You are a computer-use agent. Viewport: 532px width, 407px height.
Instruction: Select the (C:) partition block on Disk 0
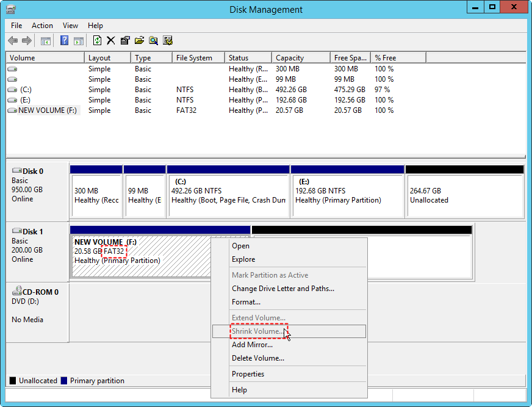point(228,195)
